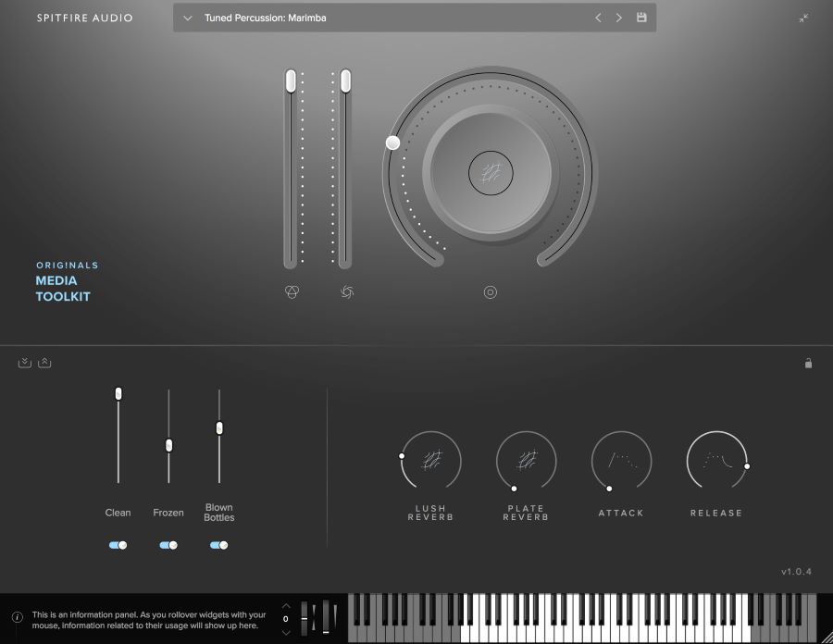
Task: Click the information panel i icon
Action: 17,617
